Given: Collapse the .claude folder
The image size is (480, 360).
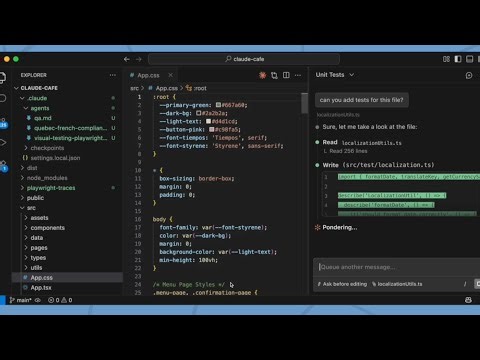Looking at the screenshot, I should 22,98.
